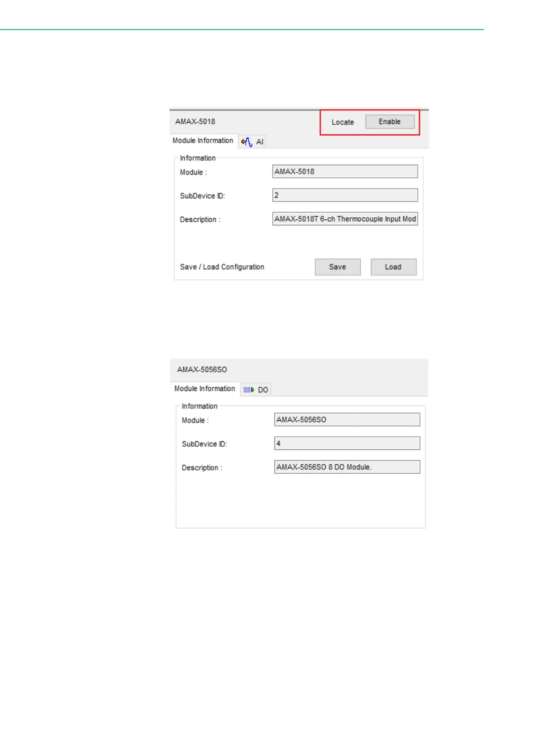Image resolution: width=535 pixels, height=756 pixels.
Task: Click the AMAX-5056SO 8 DO Module description field
Action: coord(347,467)
